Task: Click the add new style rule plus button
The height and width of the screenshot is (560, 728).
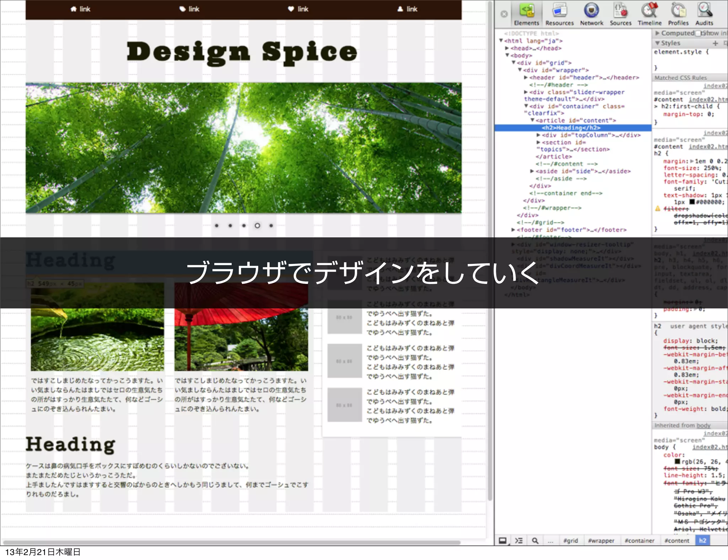Action: coord(715,43)
